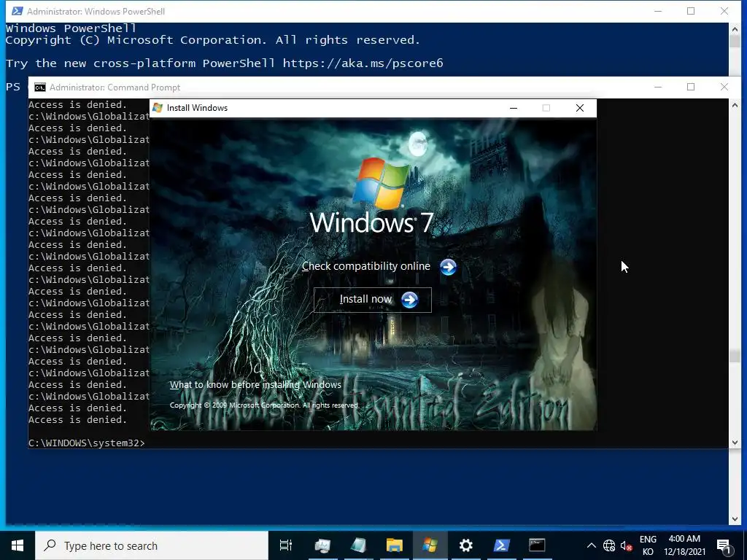Show hidden system tray icons

tap(591, 545)
